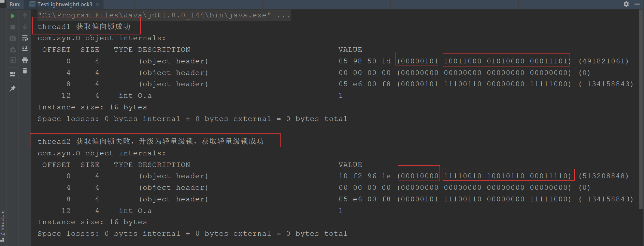This screenshot has width=644, height=246.
Task: Click the first table's OFFSET column header
Action: point(56,50)
